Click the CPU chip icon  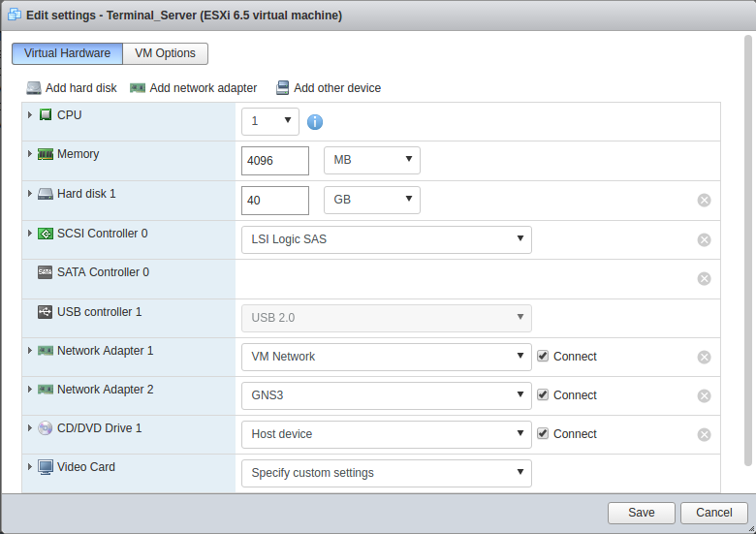pos(46,114)
